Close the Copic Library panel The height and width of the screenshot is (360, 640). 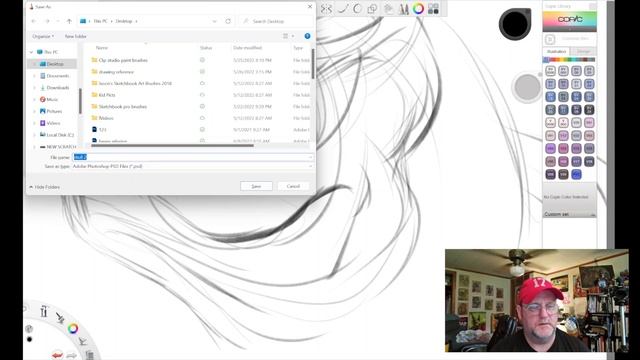tap(592, 6)
